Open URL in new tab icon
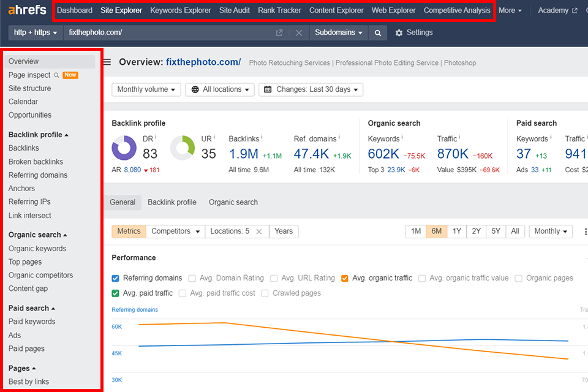The width and height of the screenshot is (588, 392). tap(279, 33)
